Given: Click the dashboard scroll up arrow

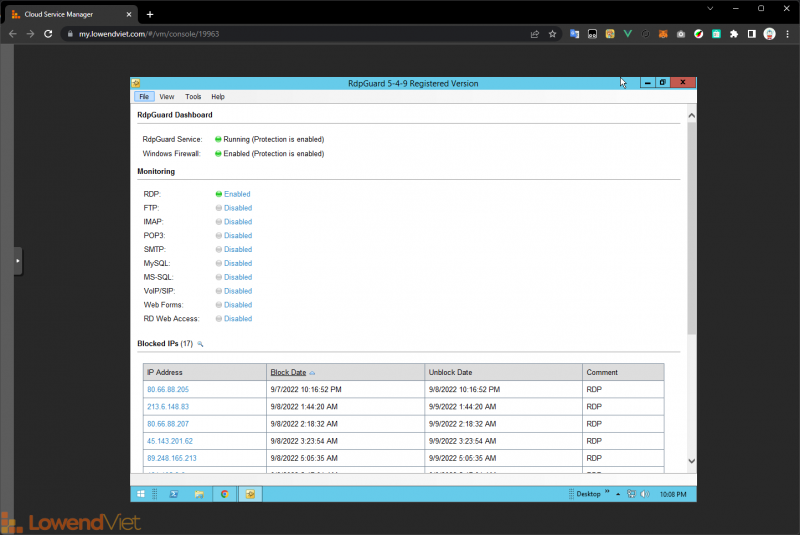Looking at the screenshot, I should pyautogui.click(x=691, y=116).
